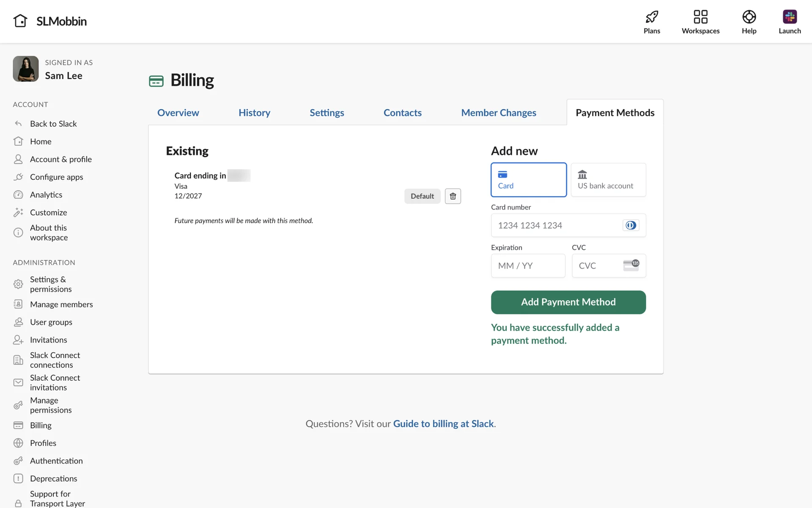The height and width of the screenshot is (508, 812).
Task: Select US bank account payment option
Action: (608, 180)
